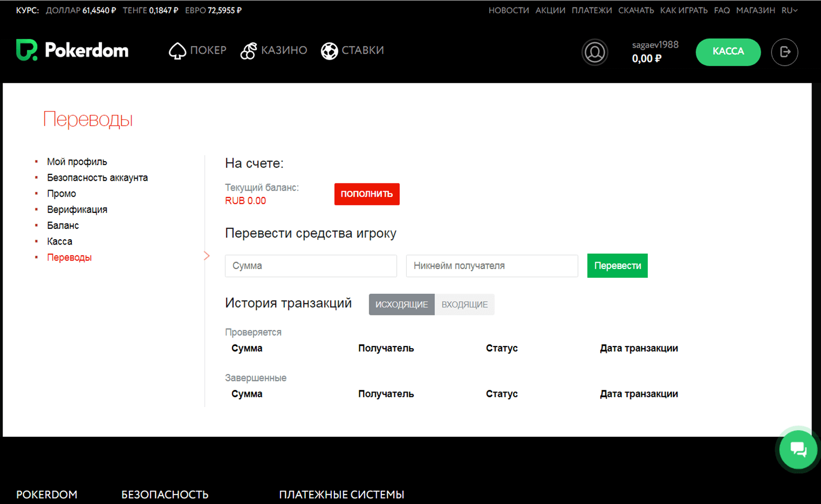The image size is (821, 504).
Task: Switch to the Исходящие tab
Action: click(x=402, y=304)
